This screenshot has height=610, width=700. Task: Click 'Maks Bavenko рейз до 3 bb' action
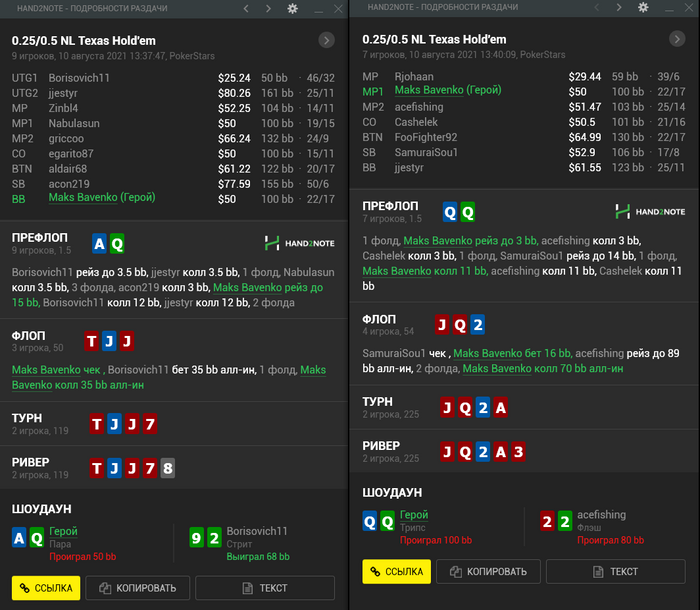pyautogui.click(x=470, y=241)
